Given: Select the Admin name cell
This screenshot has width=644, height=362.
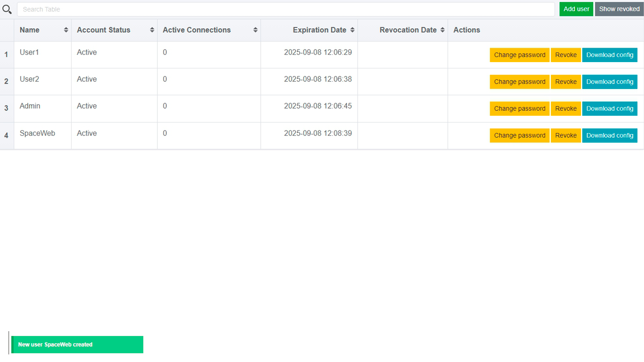Looking at the screenshot, I should click(30, 106).
